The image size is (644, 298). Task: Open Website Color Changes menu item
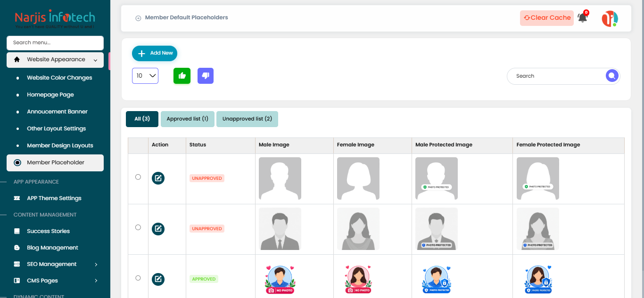(x=59, y=78)
